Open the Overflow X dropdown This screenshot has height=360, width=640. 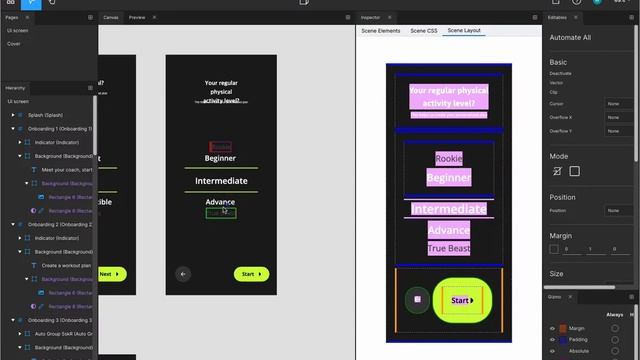coord(619,118)
